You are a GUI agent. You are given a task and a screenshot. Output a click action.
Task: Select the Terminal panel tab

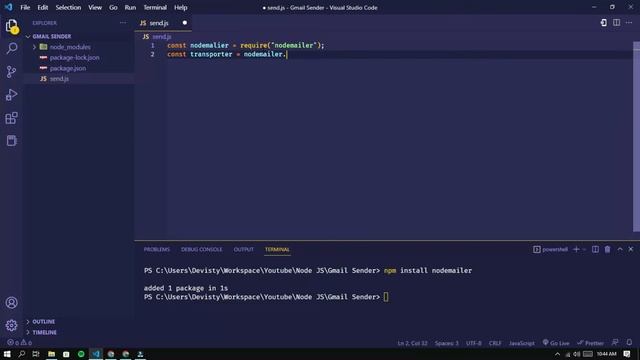pyautogui.click(x=277, y=249)
